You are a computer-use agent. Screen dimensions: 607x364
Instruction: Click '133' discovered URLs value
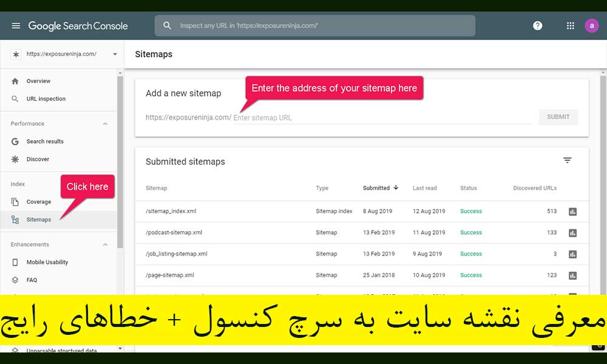(552, 232)
